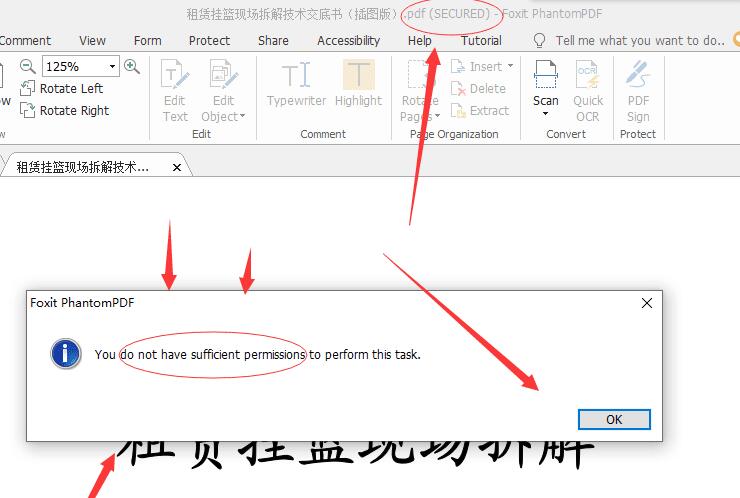This screenshot has height=498, width=740.
Task: Open the Tutorial ribbon tab
Action: [481, 41]
